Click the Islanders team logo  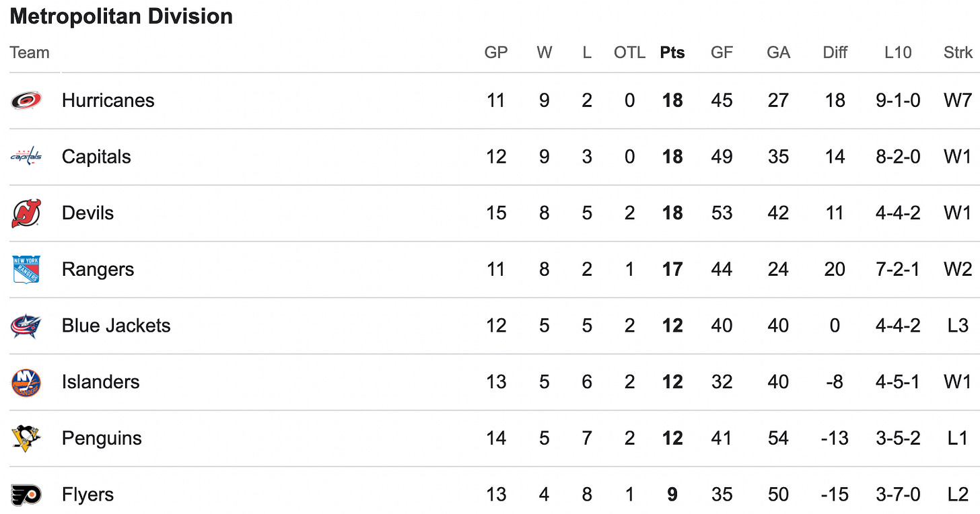(x=26, y=382)
